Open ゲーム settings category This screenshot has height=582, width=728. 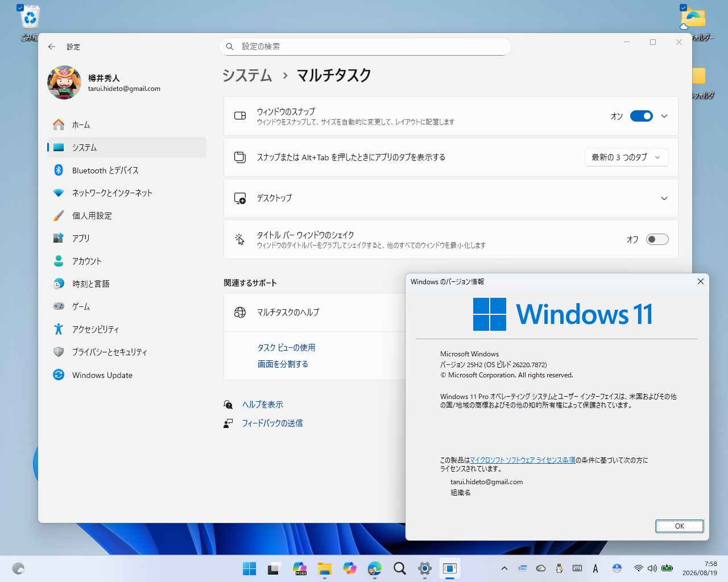[126, 306]
